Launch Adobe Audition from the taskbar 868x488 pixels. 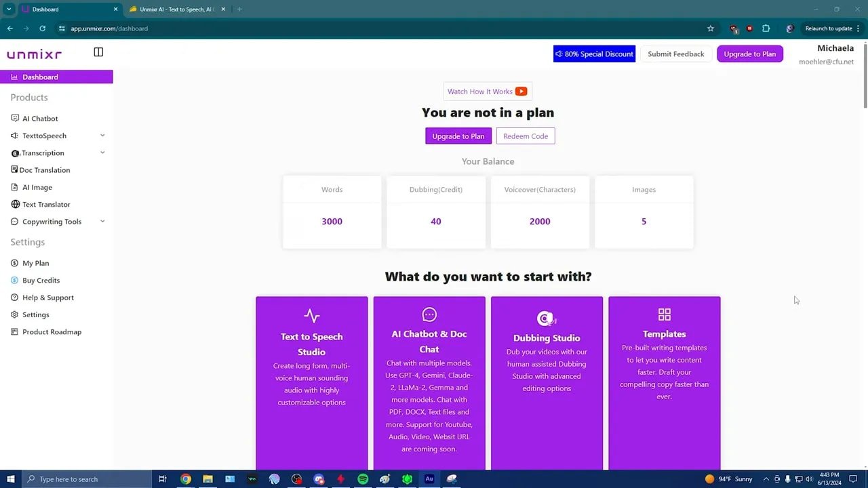click(429, 479)
